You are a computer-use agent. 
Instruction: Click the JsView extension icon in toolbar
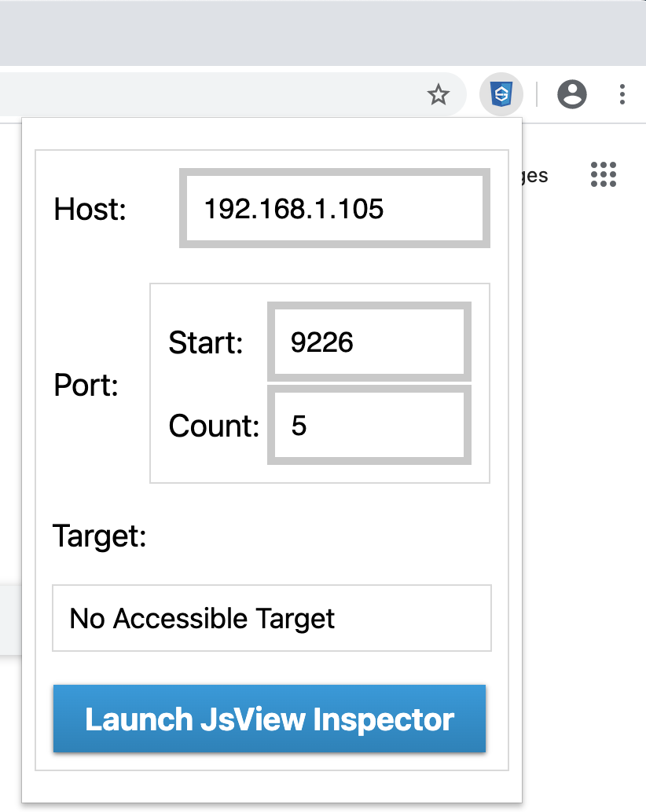point(501,95)
